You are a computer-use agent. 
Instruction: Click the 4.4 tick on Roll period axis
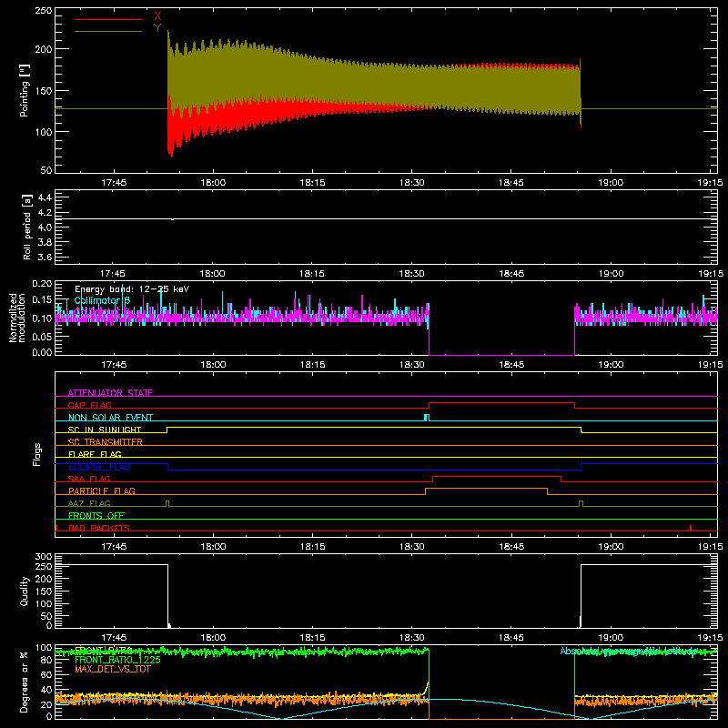click(45, 197)
